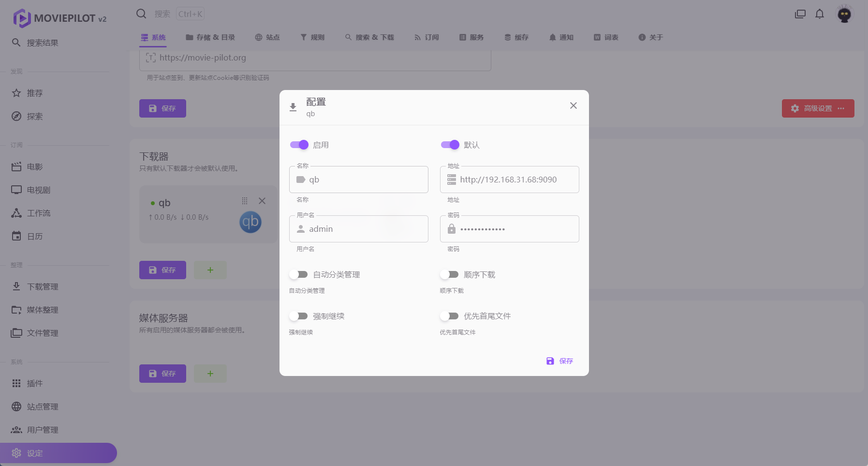
Task: Open 日历 in the sidebar
Action: 58,236
